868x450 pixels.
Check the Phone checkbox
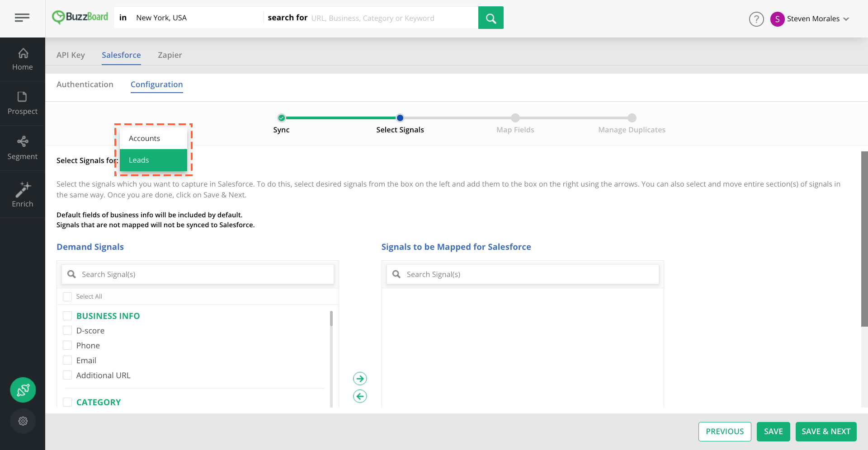pyautogui.click(x=67, y=346)
